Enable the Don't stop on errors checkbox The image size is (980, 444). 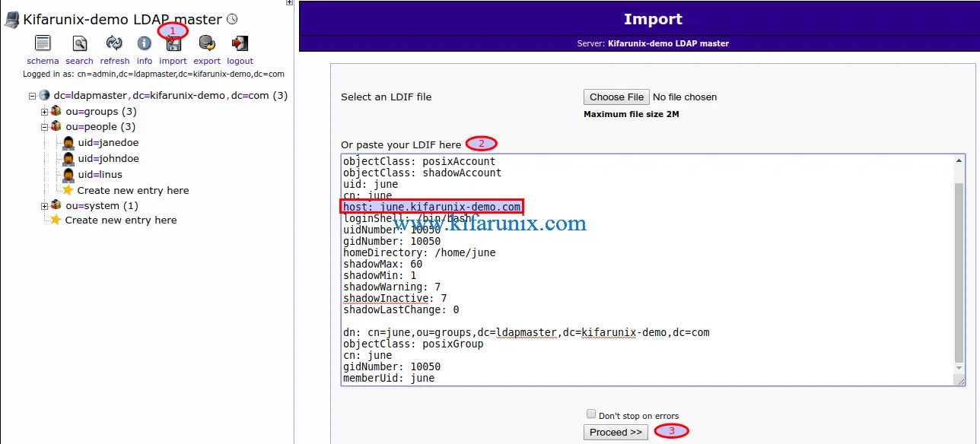[591, 414]
